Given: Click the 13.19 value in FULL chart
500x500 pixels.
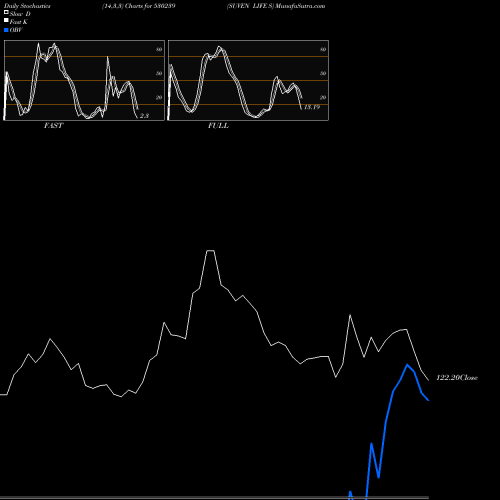Looking at the screenshot, I should pos(312,107).
